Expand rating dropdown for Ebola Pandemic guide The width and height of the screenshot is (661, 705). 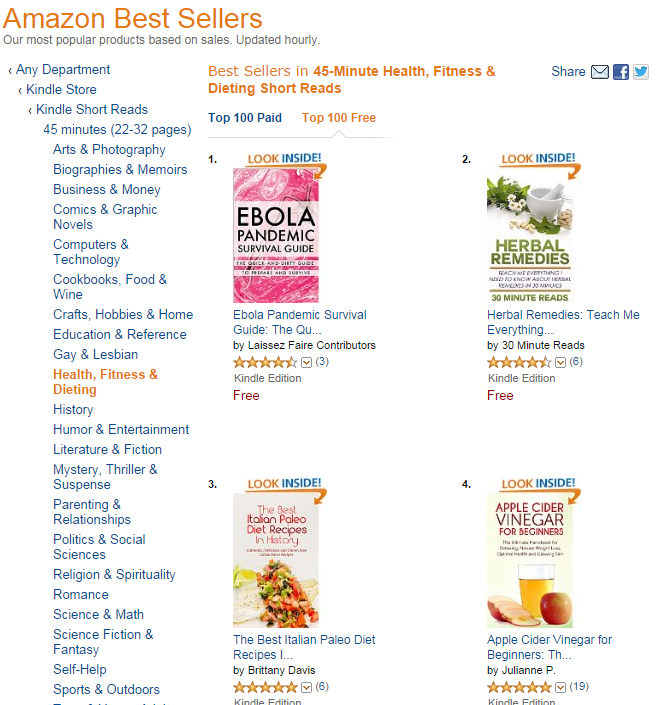coord(307,362)
